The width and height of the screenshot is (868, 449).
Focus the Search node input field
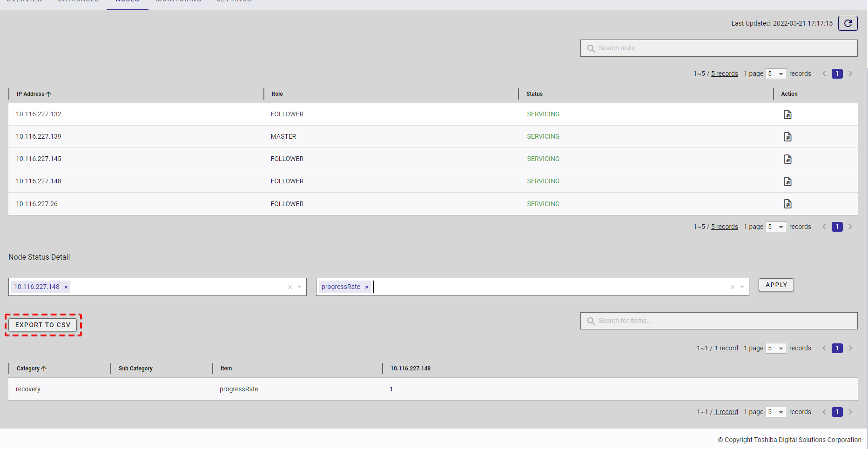719,48
